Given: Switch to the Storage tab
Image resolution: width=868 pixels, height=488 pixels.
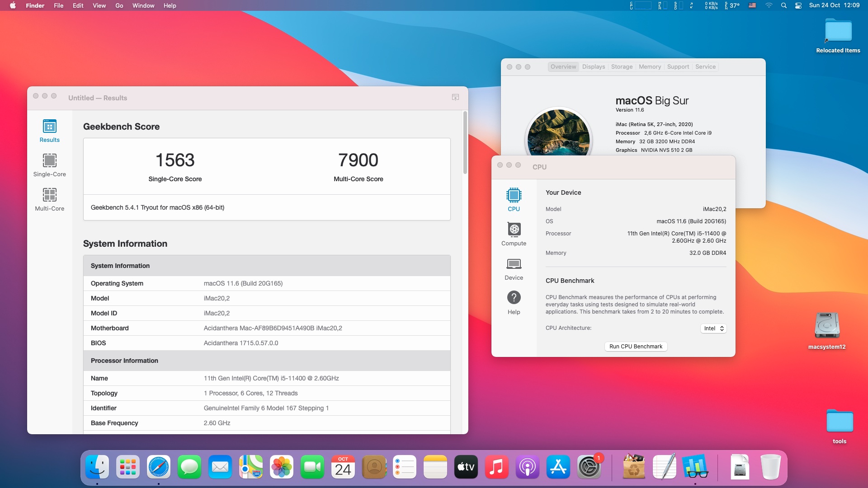Looking at the screenshot, I should (622, 66).
